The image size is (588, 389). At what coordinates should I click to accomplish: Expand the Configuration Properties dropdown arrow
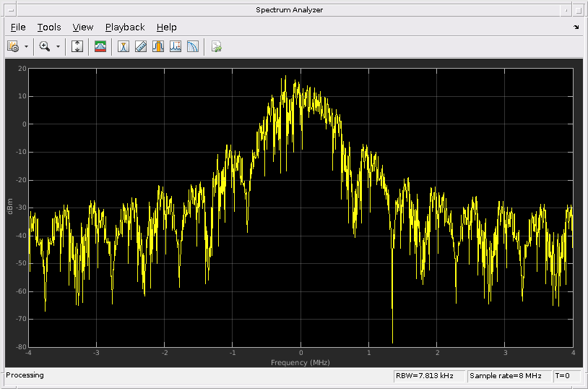[27, 46]
